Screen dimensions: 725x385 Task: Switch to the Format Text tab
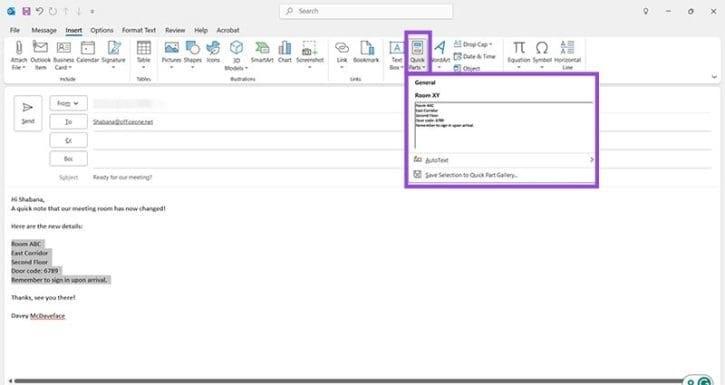tap(139, 30)
